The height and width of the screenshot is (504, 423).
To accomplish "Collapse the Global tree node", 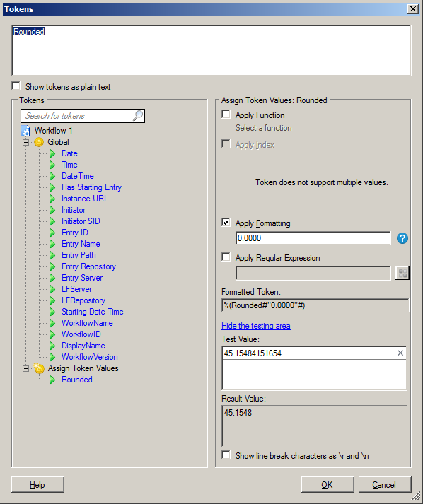I will click(25, 142).
